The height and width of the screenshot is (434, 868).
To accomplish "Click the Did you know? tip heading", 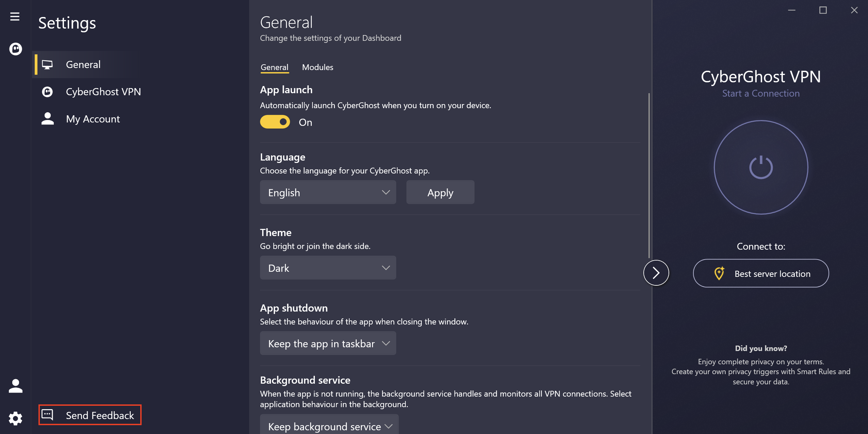I will click(x=761, y=348).
